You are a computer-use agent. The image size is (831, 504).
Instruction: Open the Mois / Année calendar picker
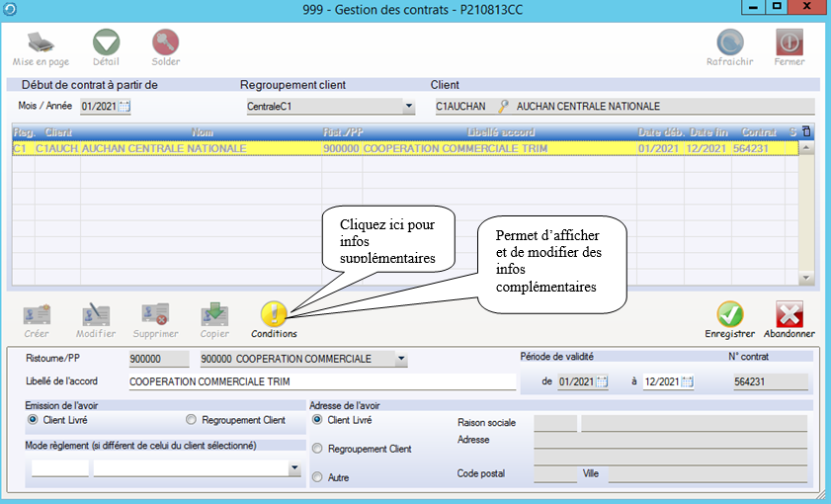(125, 107)
